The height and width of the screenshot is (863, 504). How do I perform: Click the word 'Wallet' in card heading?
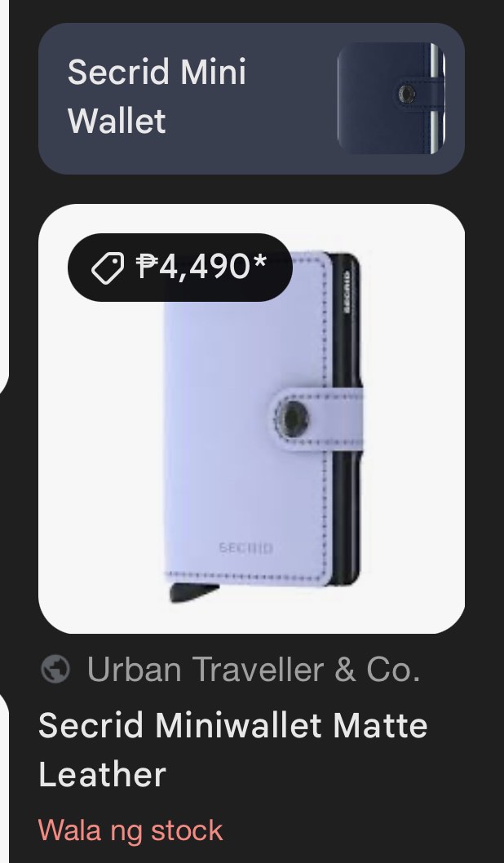117,121
